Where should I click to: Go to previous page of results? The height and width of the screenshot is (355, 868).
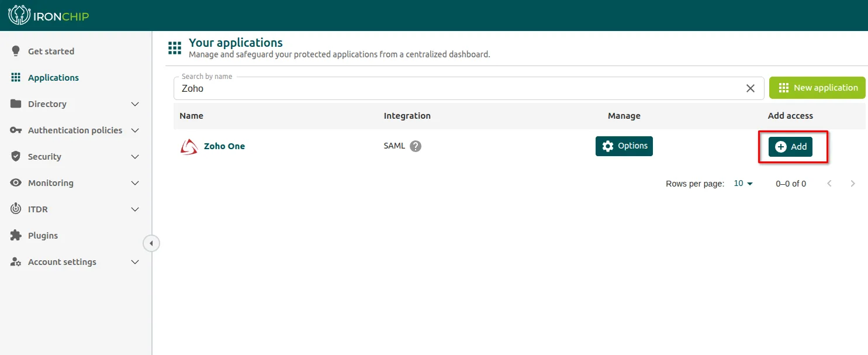click(x=829, y=183)
